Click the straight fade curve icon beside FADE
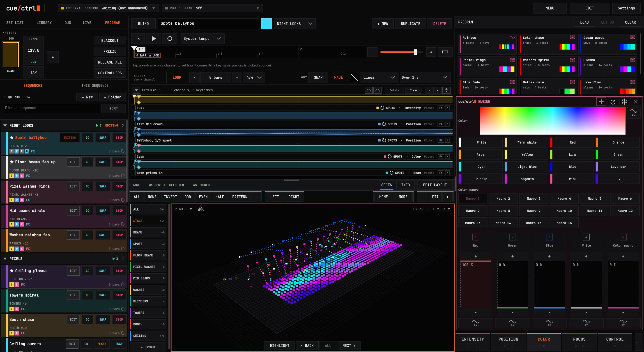The image size is (644, 352). tap(354, 78)
